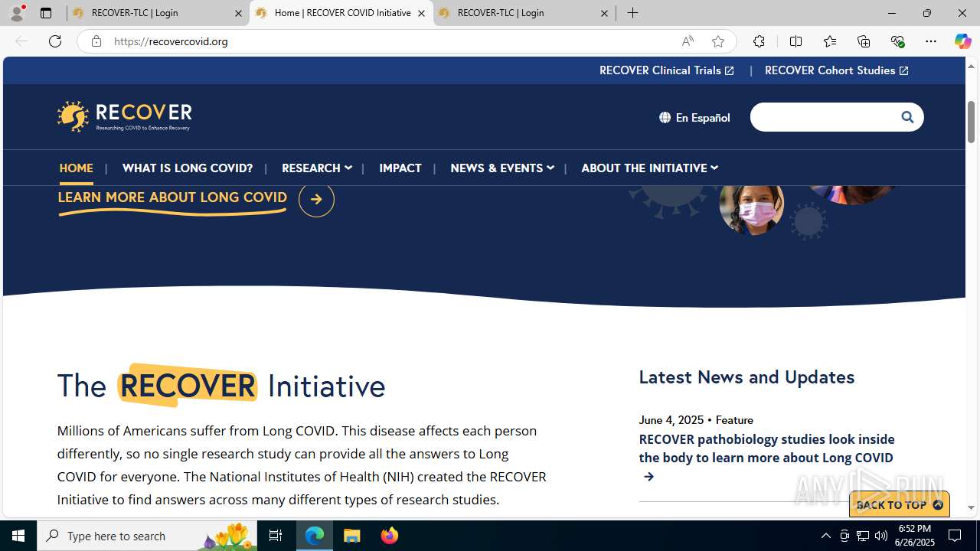Close the Home RECOVER COVID Initiative tab
The height and width of the screenshot is (551, 980).
tap(421, 13)
